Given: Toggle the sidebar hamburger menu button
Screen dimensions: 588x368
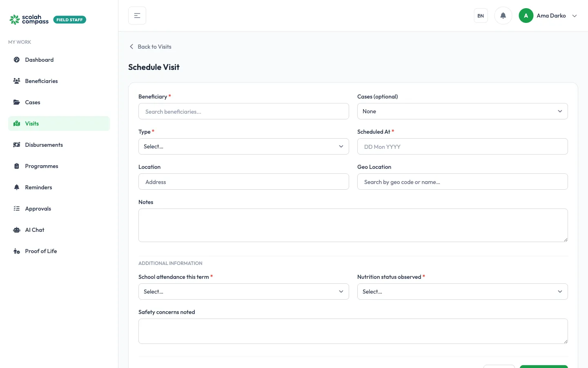Looking at the screenshot, I should (137, 16).
